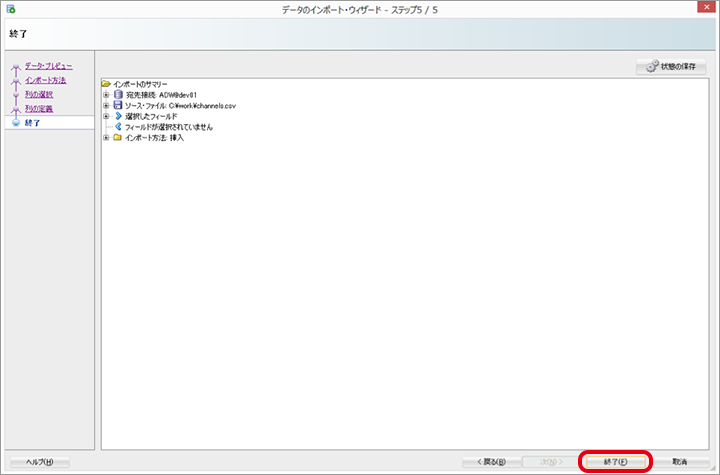Open the インポート方法 step link in sidebar
720x475 pixels.
pos(45,80)
